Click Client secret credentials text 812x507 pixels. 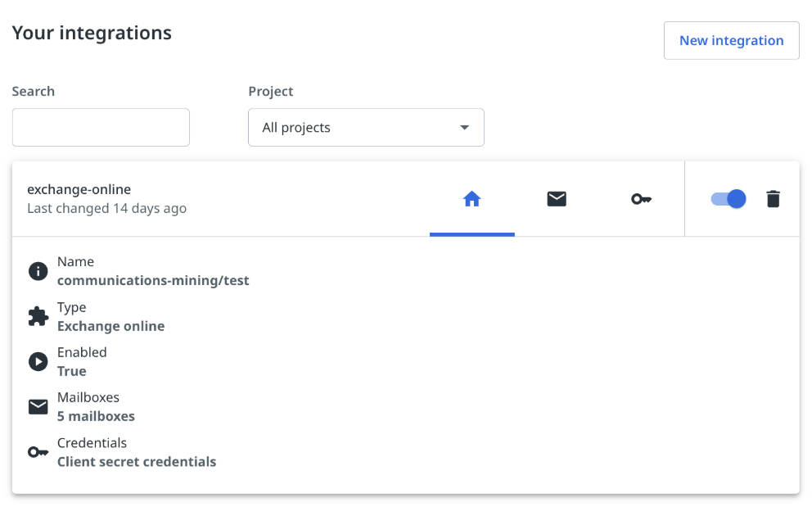137,461
